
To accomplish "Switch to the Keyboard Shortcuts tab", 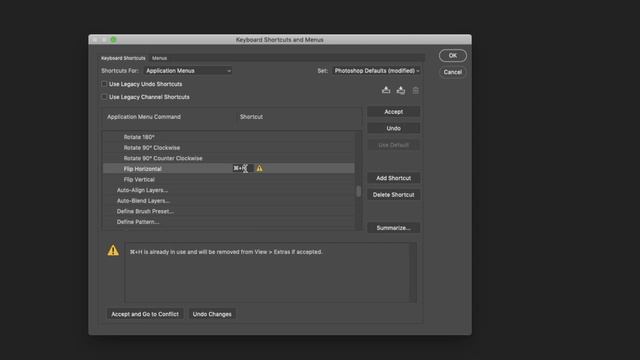I will tap(123, 58).
